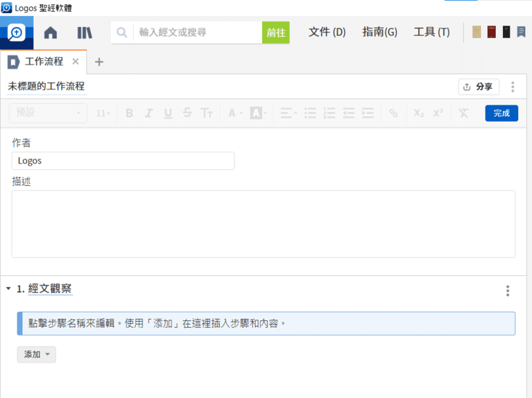Screen dimensions: 532x398
Task: Open the 工具 (T) menu
Action: click(431, 32)
